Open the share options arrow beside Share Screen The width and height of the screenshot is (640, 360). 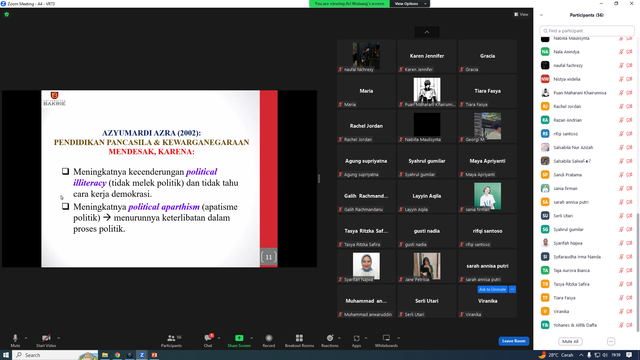coord(251,338)
